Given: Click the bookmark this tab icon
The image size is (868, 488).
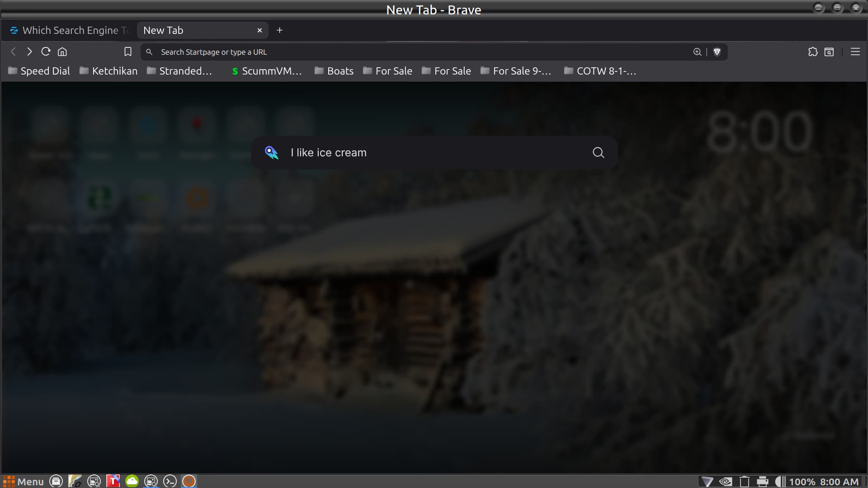Looking at the screenshot, I should 128,52.
